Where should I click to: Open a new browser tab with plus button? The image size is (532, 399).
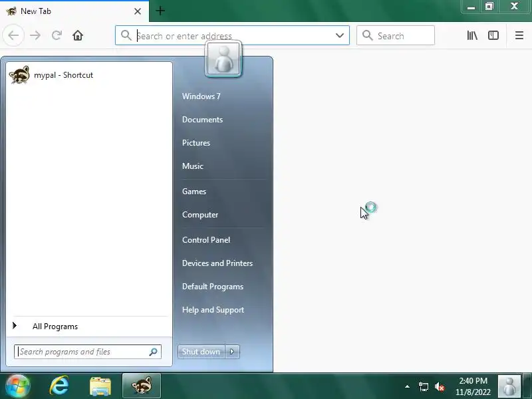160,11
